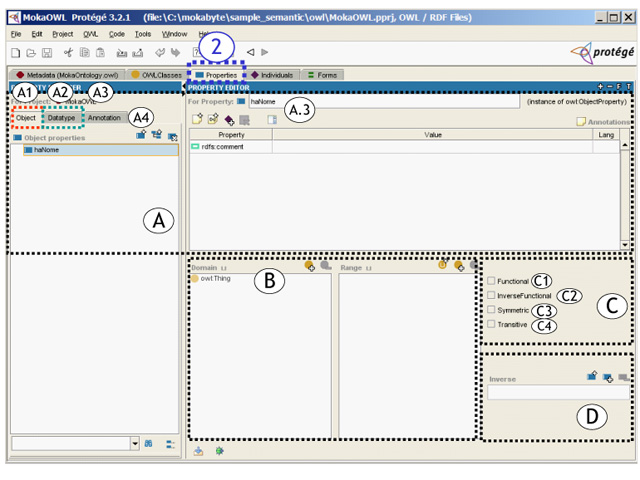Switch to the Metadata (MokaOntology.owl) tab
Viewport: 640px width, 480px height.
(x=67, y=75)
